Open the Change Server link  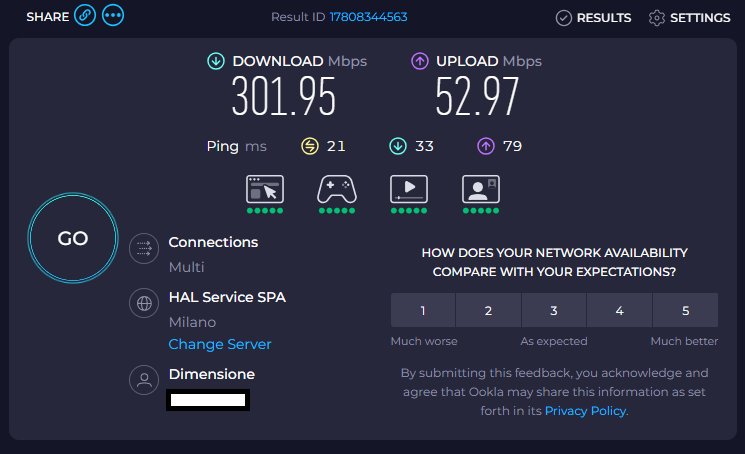220,344
